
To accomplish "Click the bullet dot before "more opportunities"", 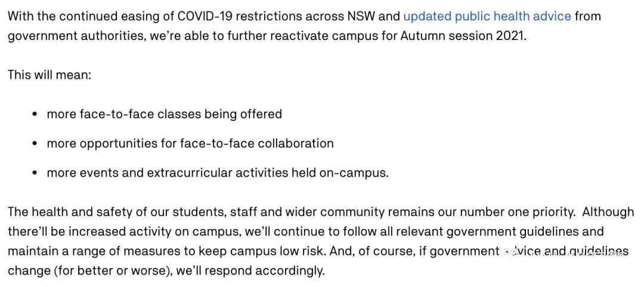I will pyautogui.click(x=35, y=144).
